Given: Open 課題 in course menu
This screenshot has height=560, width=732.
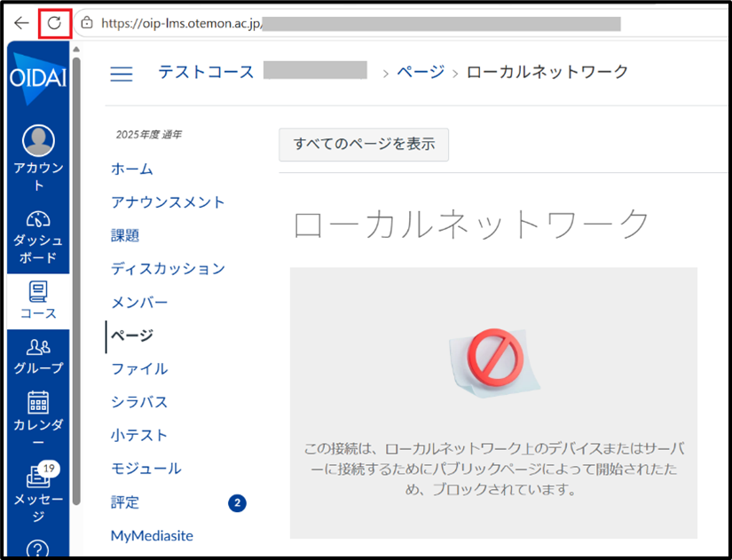Looking at the screenshot, I should 125,235.
